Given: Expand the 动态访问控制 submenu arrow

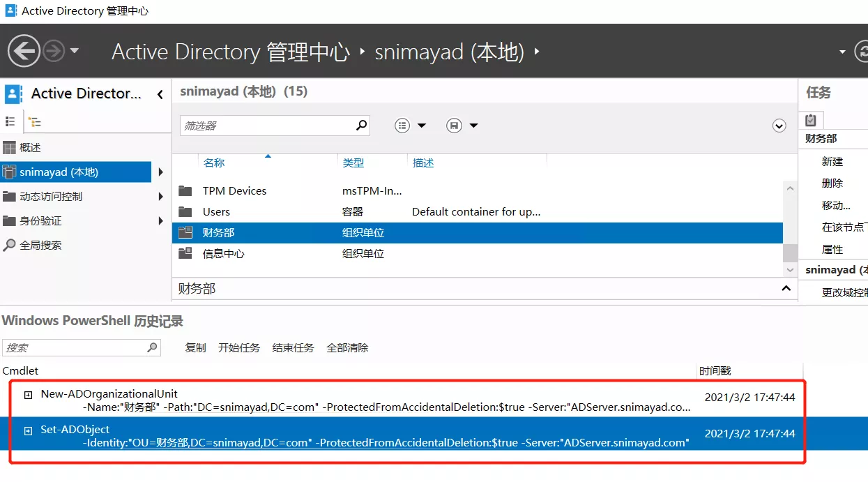Looking at the screenshot, I should tap(161, 197).
